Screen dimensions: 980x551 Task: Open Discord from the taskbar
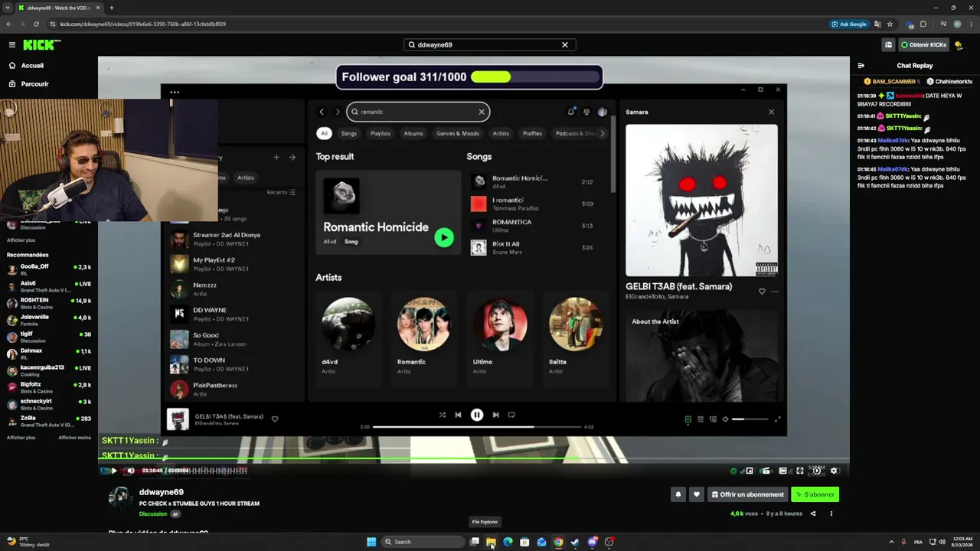(592, 542)
